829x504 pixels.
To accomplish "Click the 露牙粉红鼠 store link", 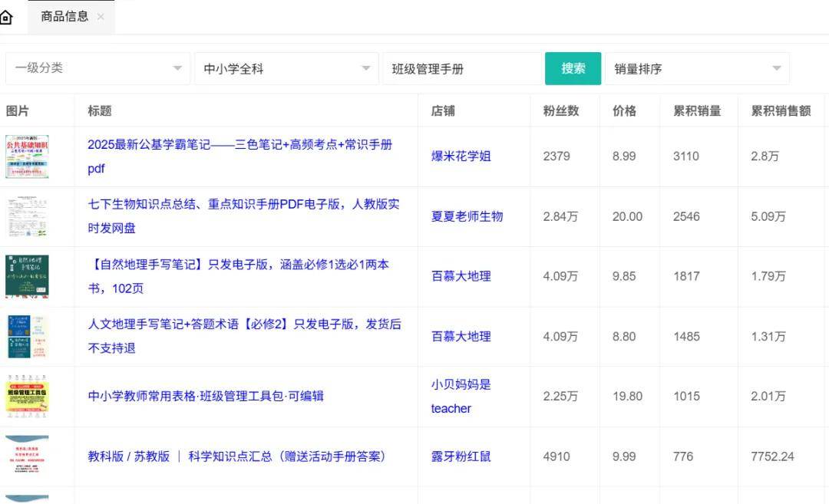I will point(461,456).
